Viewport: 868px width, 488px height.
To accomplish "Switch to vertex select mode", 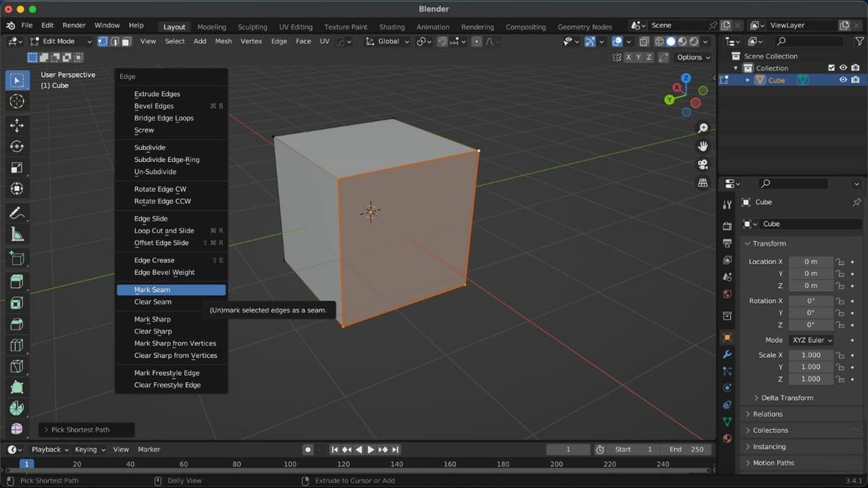I will (103, 41).
